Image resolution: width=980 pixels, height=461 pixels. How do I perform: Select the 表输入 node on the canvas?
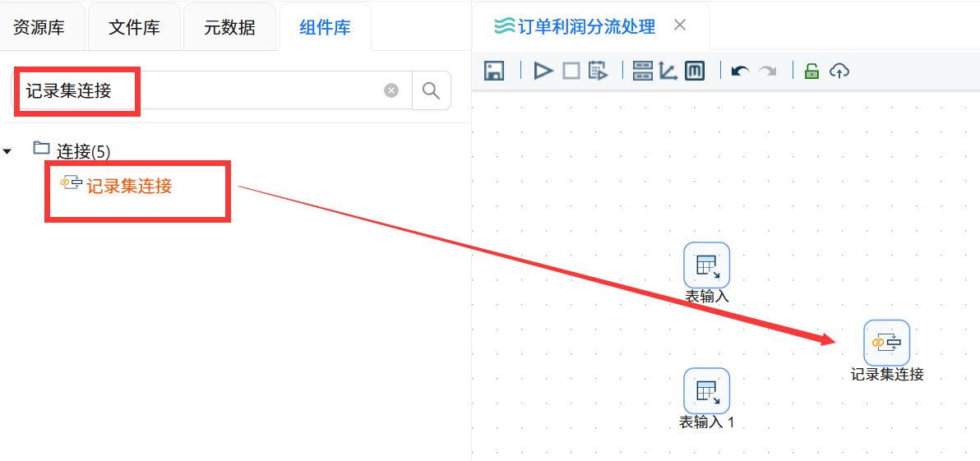coord(706,265)
